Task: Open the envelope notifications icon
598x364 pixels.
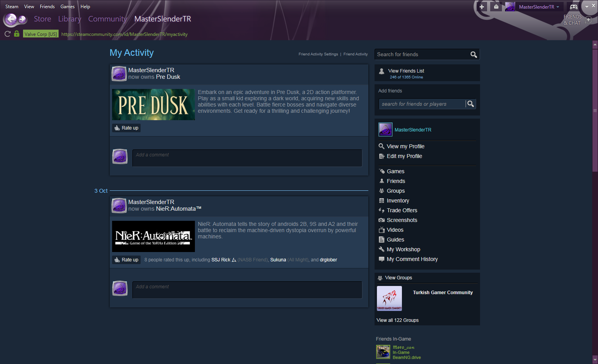Action: click(x=496, y=7)
